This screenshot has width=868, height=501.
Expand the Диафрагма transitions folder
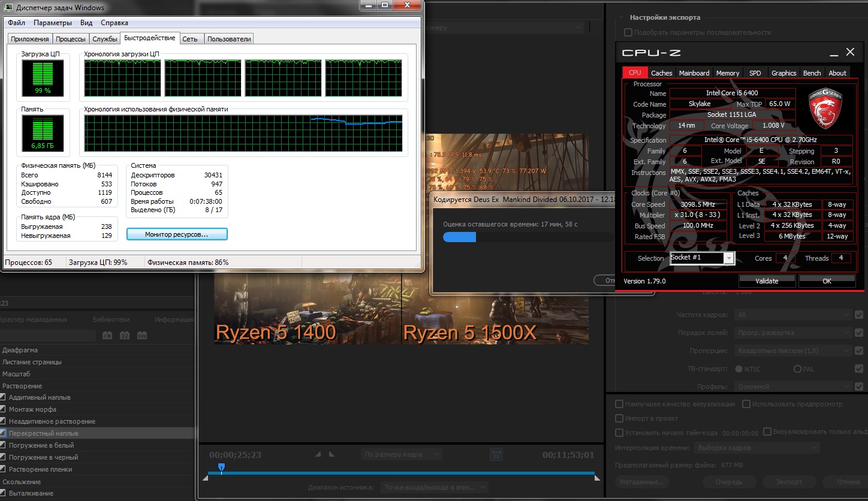[20, 350]
